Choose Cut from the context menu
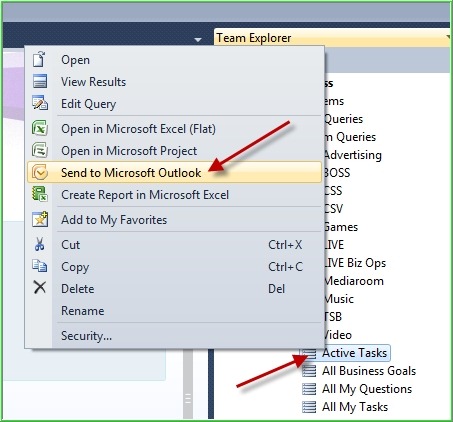Image resolution: width=453 pixels, height=422 pixels. pos(174,245)
